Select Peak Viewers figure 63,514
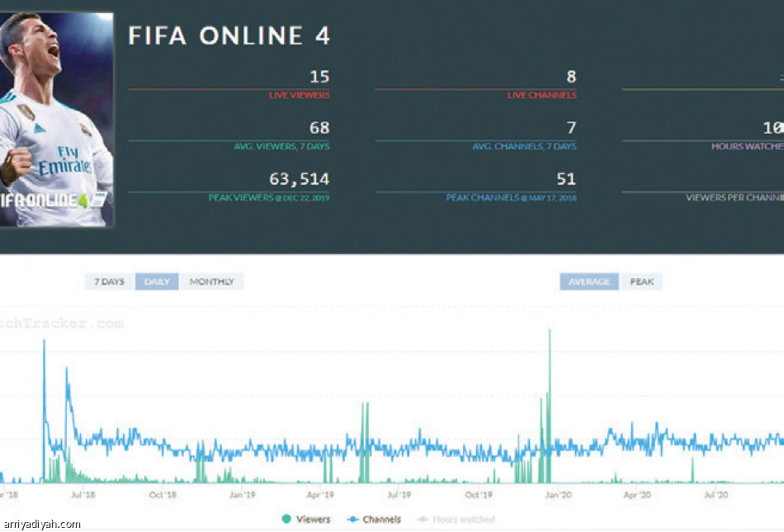This screenshot has height=532, width=784. pyautogui.click(x=300, y=179)
